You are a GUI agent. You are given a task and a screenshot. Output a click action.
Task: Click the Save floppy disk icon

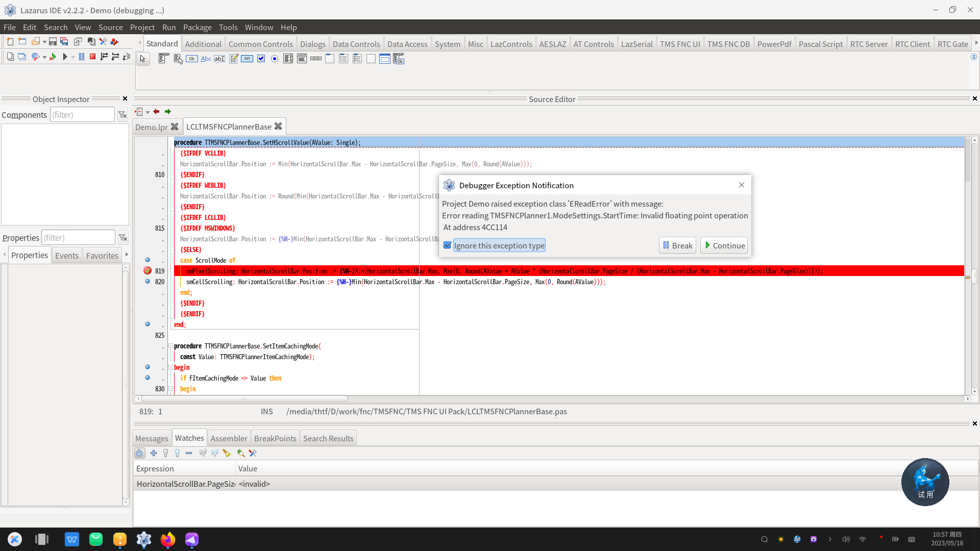click(x=53, y=42)
